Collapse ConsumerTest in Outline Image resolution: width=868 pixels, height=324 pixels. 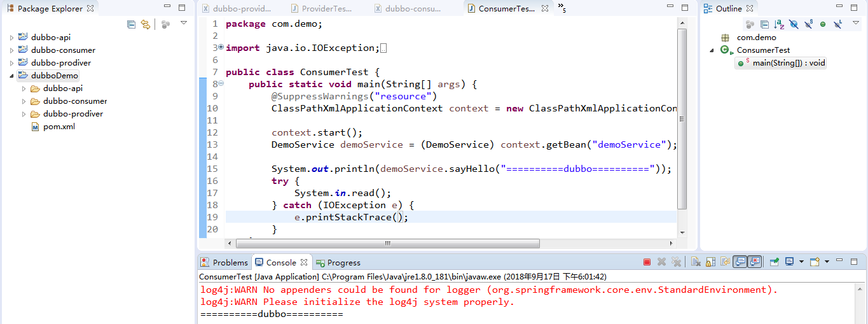click(x=713, y=50)
